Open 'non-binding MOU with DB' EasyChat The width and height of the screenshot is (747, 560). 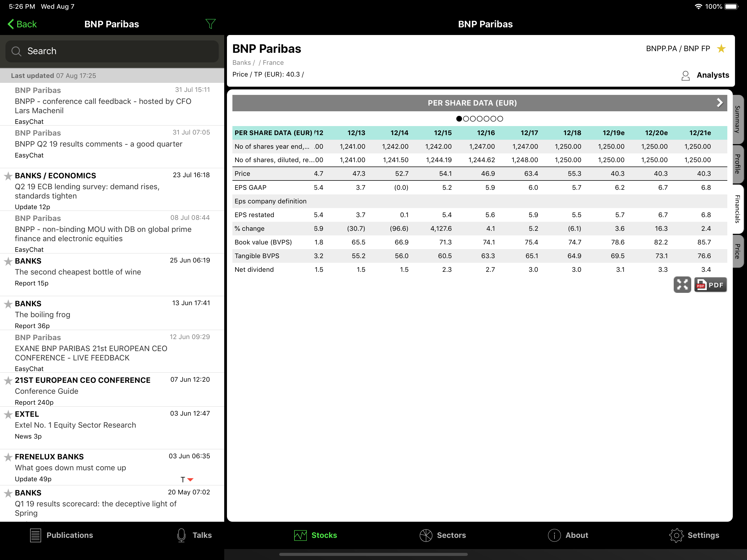pyautogui.click(x=112, y=232)
